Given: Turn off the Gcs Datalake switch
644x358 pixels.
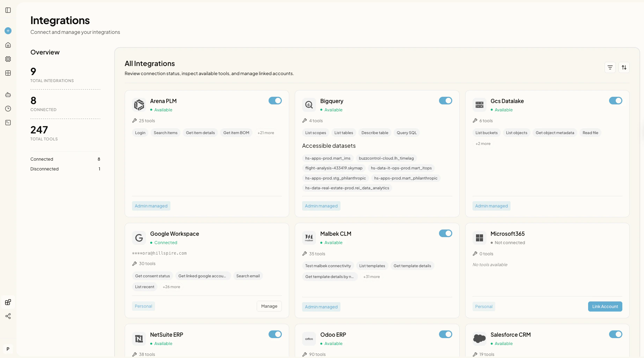Looking at the screenshot, I should pos(616,101).
